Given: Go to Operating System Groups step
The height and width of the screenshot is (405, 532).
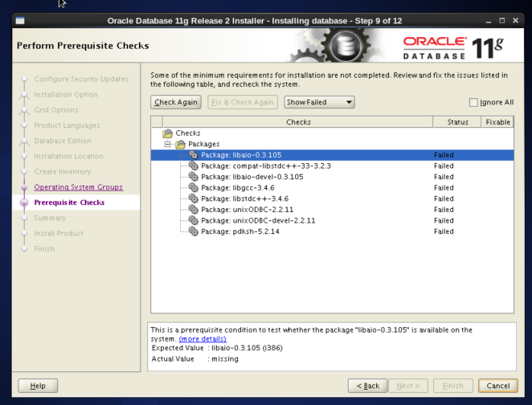Looking at the screenshot, I should 78,187.
